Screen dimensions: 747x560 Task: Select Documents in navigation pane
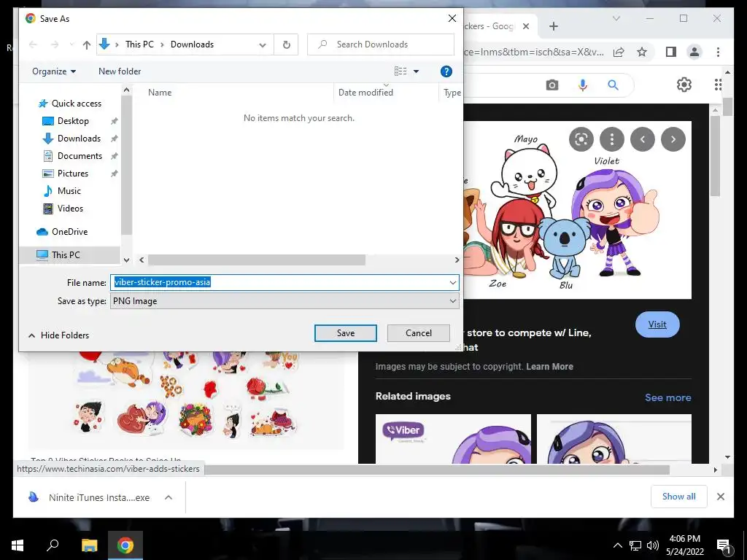(80, 156)
